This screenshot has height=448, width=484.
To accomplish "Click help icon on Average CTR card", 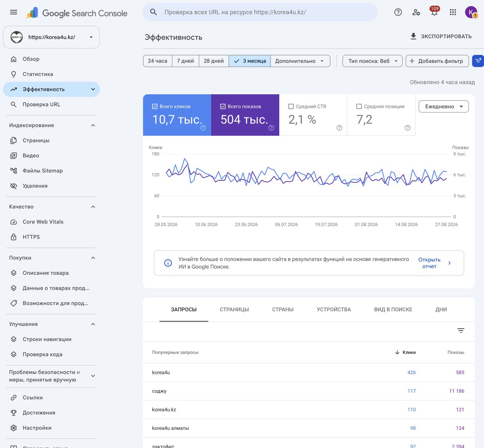I will tap(339, 128).
